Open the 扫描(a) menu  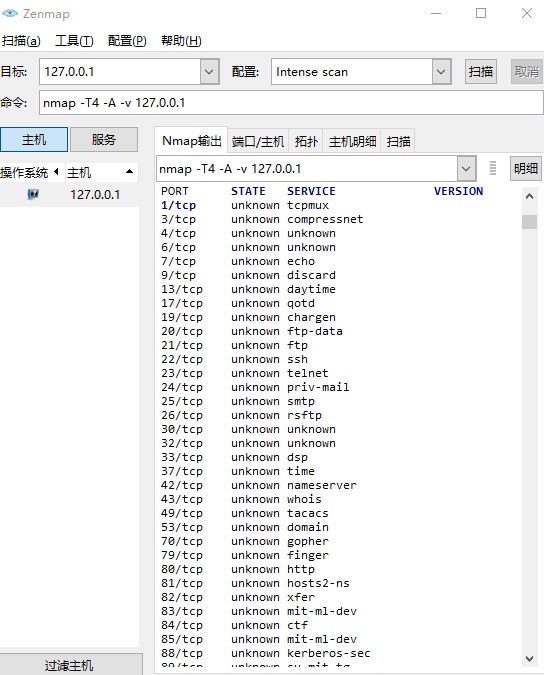coord(21,41)
